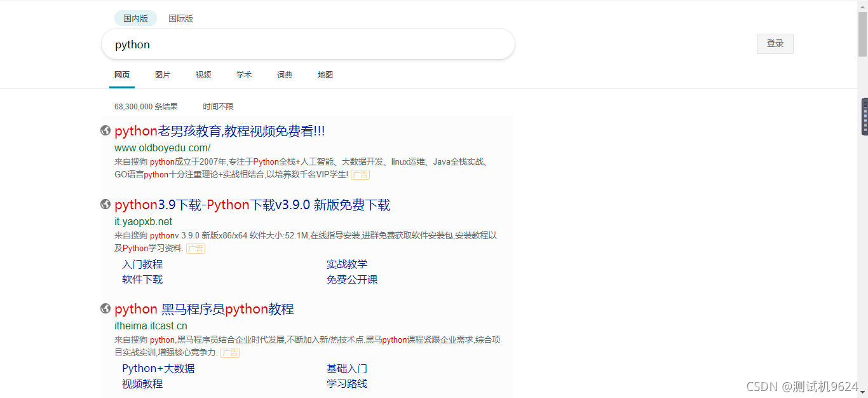Viewport: 868px width, 398px height.
Task: Click the page vertical scrollbar thumb
Action: 863,35
